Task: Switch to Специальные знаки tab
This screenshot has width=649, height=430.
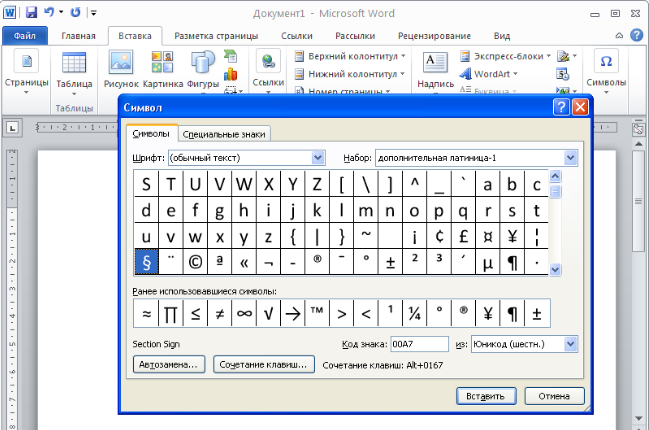Action: pyautogui.click(x=224, y=134)
